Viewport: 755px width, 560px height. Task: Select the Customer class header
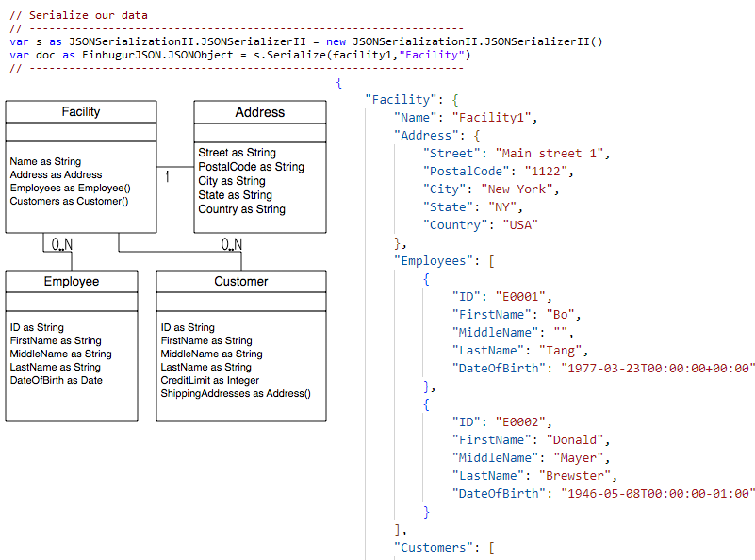click(240, 281)
